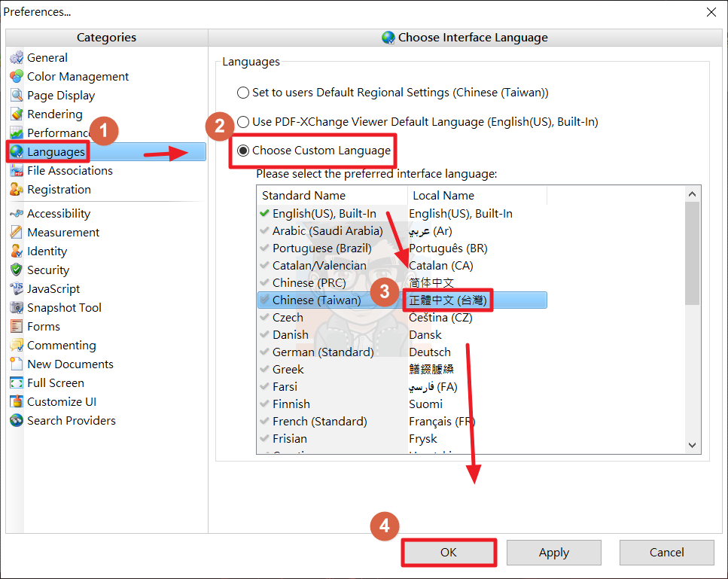Select Registration category icon
This screenshot has width=728, height=579.
[17, 190]
